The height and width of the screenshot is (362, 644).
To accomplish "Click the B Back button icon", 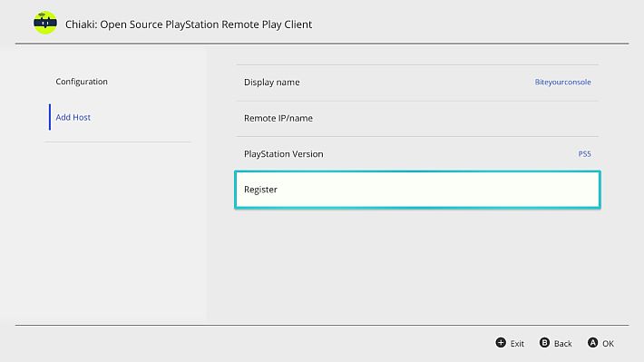I will tap(544, 343).
